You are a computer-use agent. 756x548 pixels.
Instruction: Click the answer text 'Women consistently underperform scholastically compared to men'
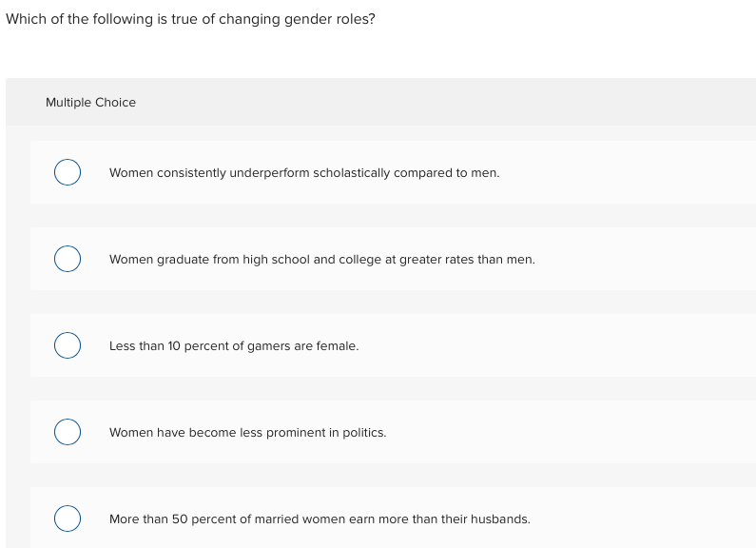tap(304, 173)
